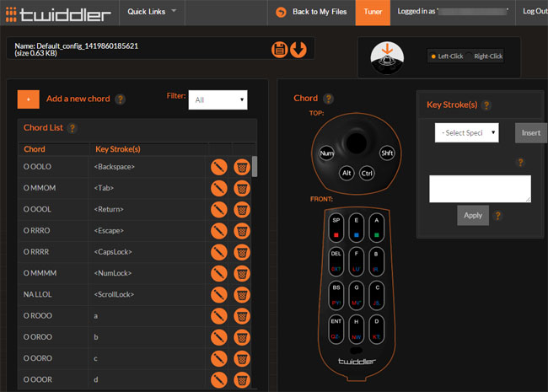This screenshot has height=392, width=548.
Task: Delete the Escape chord row
Action: pos(242,231)
